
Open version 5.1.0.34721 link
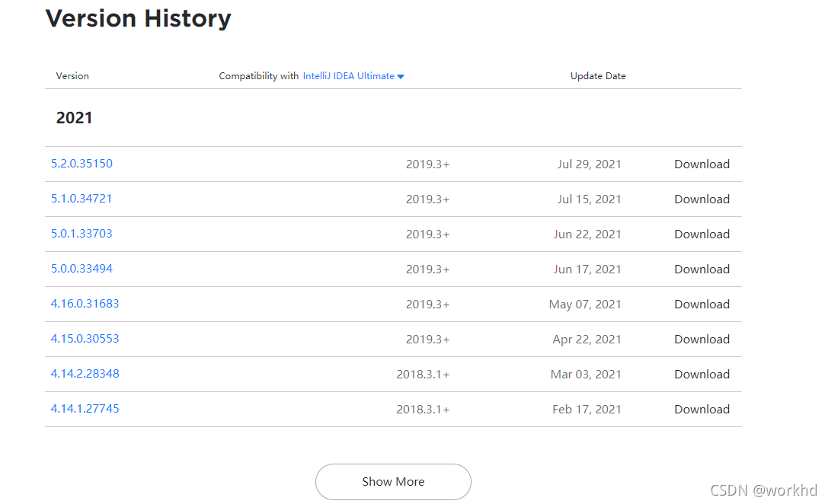click(x=82, y=199)
